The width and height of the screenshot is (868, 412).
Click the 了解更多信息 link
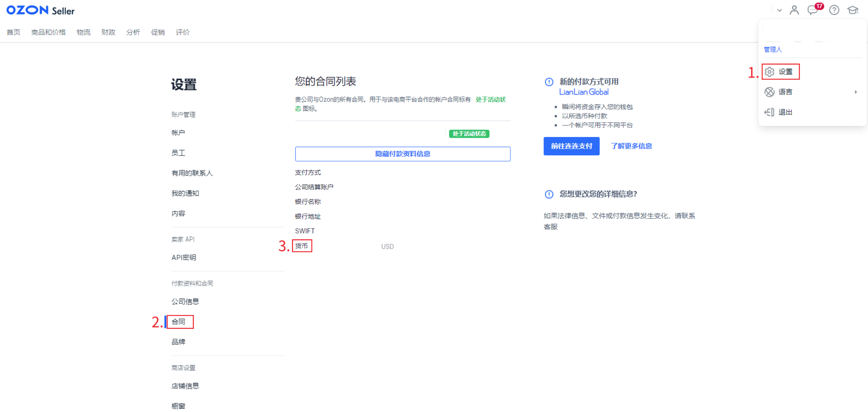(x=631, y=146)
